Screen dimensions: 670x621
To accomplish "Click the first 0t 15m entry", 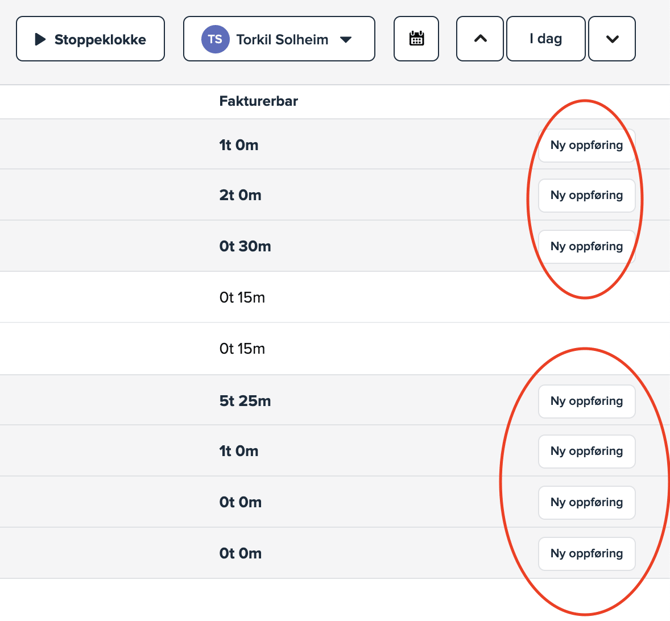I will [x=242, y=297].
